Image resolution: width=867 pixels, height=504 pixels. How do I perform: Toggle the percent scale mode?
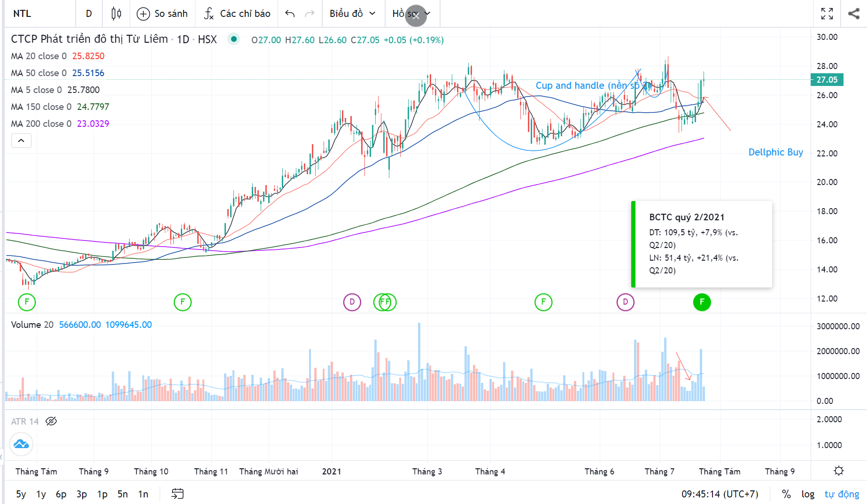[786, 494]
